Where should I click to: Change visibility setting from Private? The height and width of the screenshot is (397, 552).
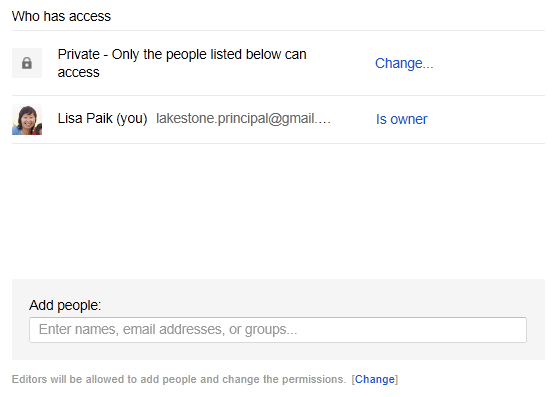(x=404, y=63)
